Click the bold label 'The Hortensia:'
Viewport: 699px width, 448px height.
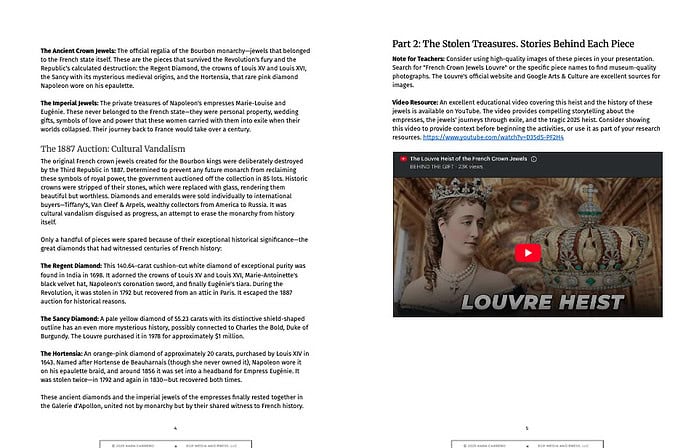(x=62, y=353)
